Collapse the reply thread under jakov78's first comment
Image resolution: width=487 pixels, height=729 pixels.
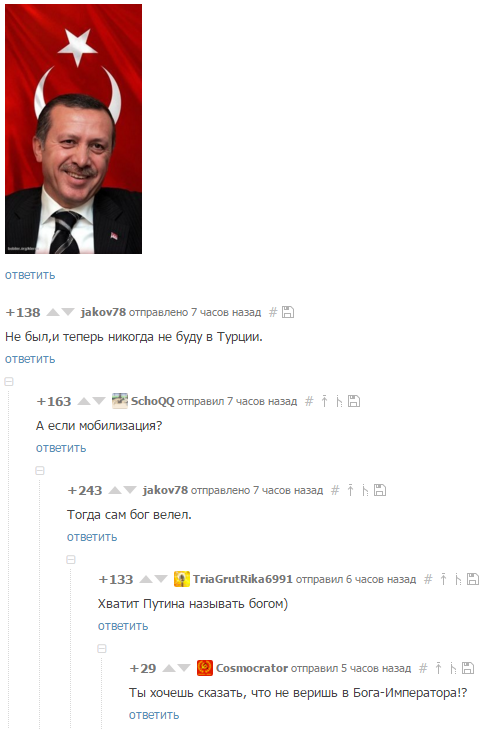click(x=9, y=382)
